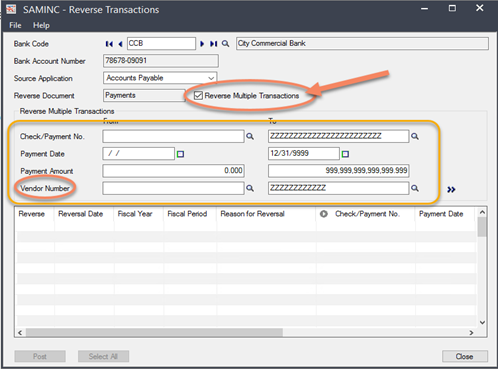Click the From Vendor Number field
498x369 pixels.
[x=173, y=188]
